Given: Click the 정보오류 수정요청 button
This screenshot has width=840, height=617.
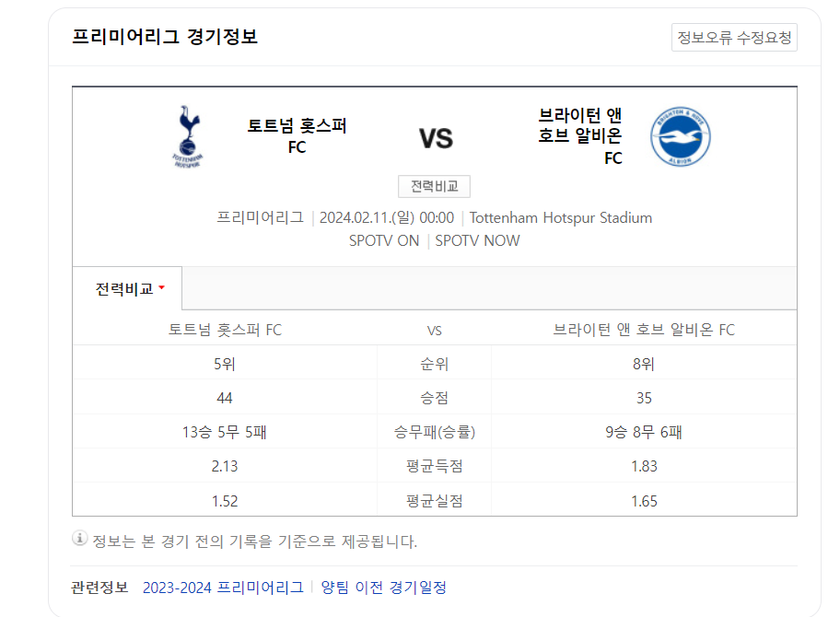Looking at the screenshot, I should pos(734,38).
